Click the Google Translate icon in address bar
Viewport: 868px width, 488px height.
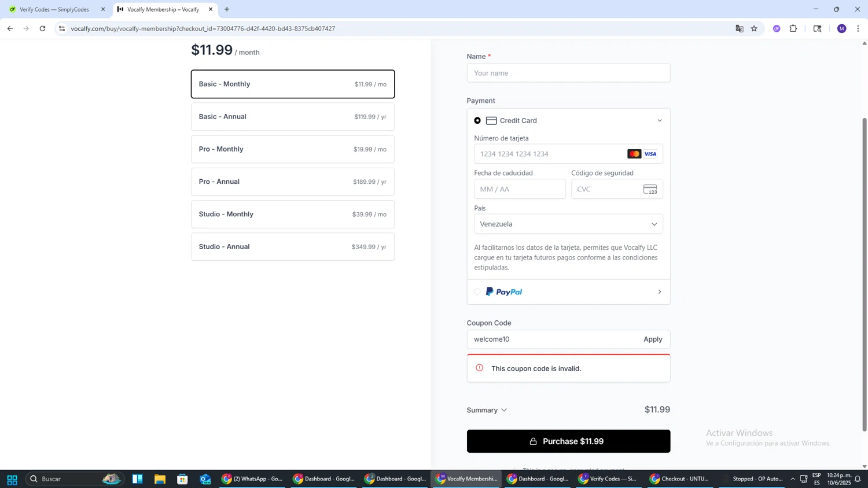click(739, 28)
